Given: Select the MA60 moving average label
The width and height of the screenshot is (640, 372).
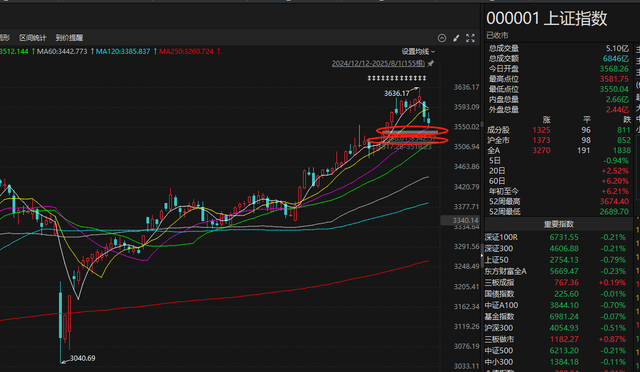Looking at the screenshot, I should [x=62, y=51].
